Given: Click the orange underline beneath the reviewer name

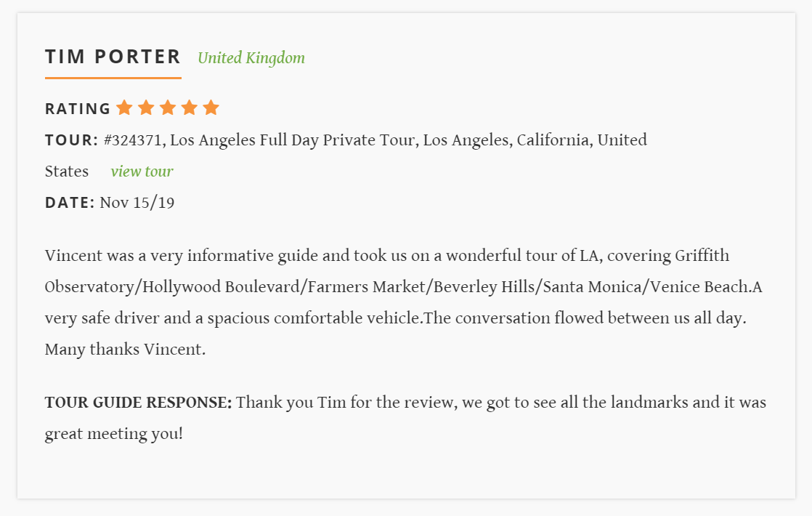Looking at the screenshot, I should pos(113,78).
